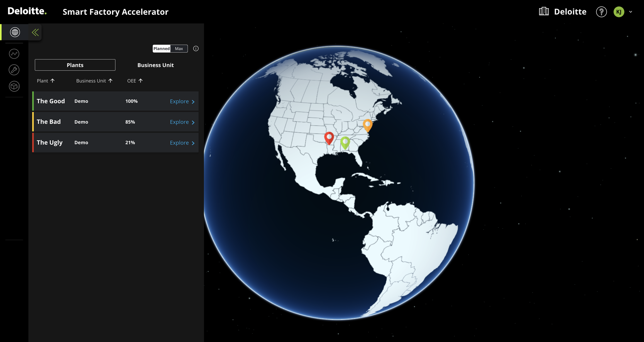Expand the KJ user account dropdown
The width and height of the screenshot is (644, 342).
[x=630, y=12]
